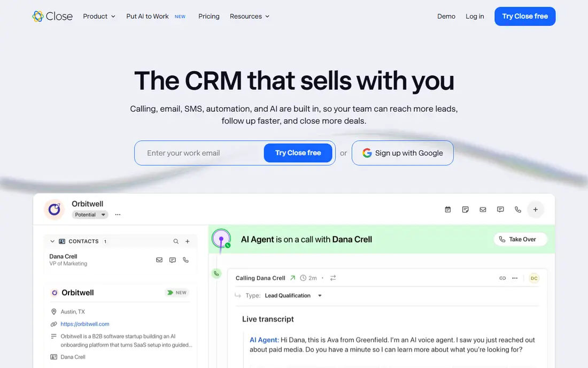This screenshot has height=368, width=588.
Task: Open the three-dots menu in call card
Action: (x=515, y=278)
